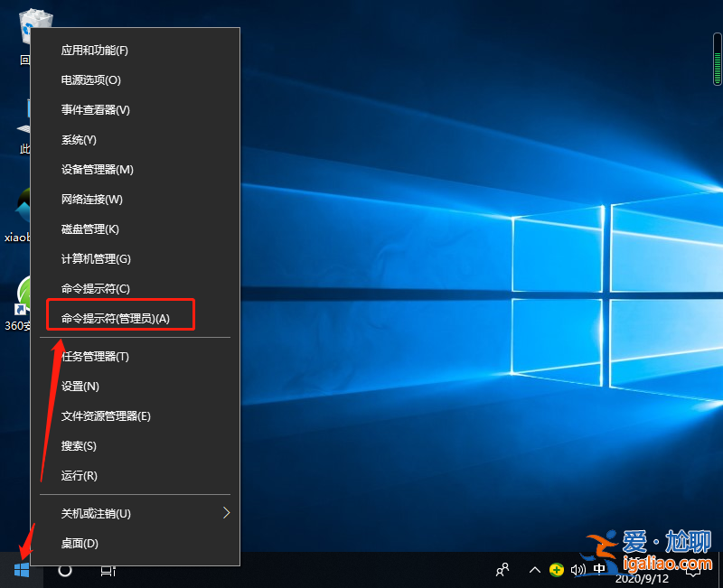
Task: Click the People icon near the system tray
Action: click(501, 570)
